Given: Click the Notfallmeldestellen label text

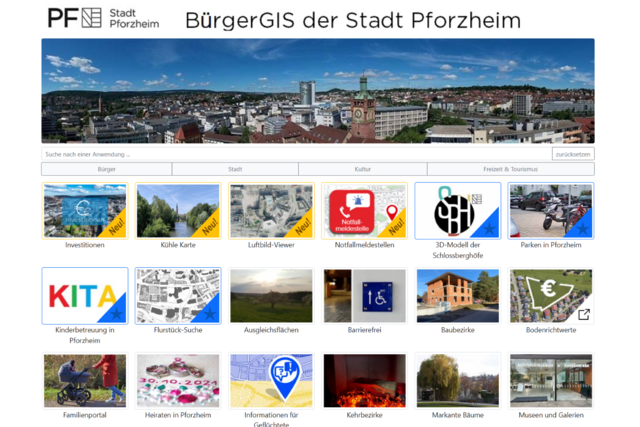Looking at the screenshot, I should (364, 245).
